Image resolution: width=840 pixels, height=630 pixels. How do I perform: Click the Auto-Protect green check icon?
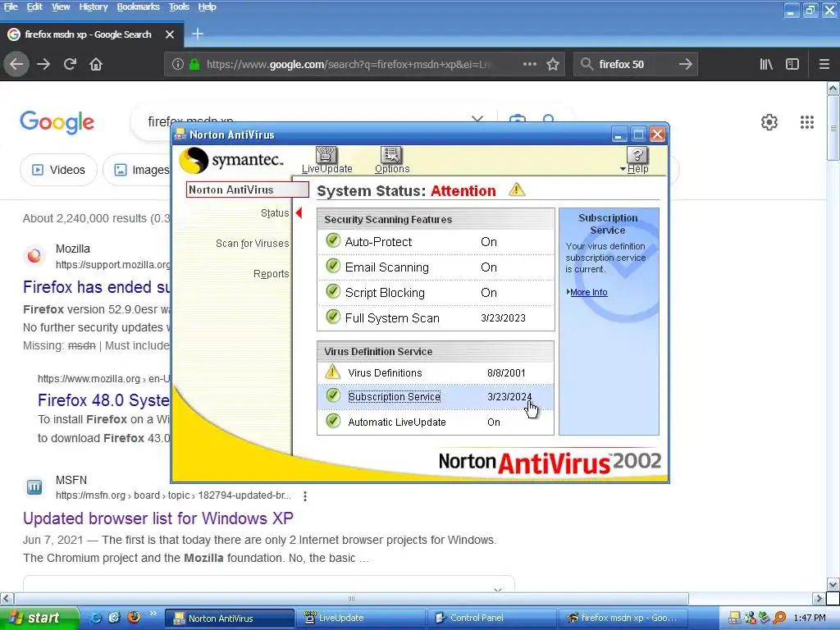tap(333, 240)
